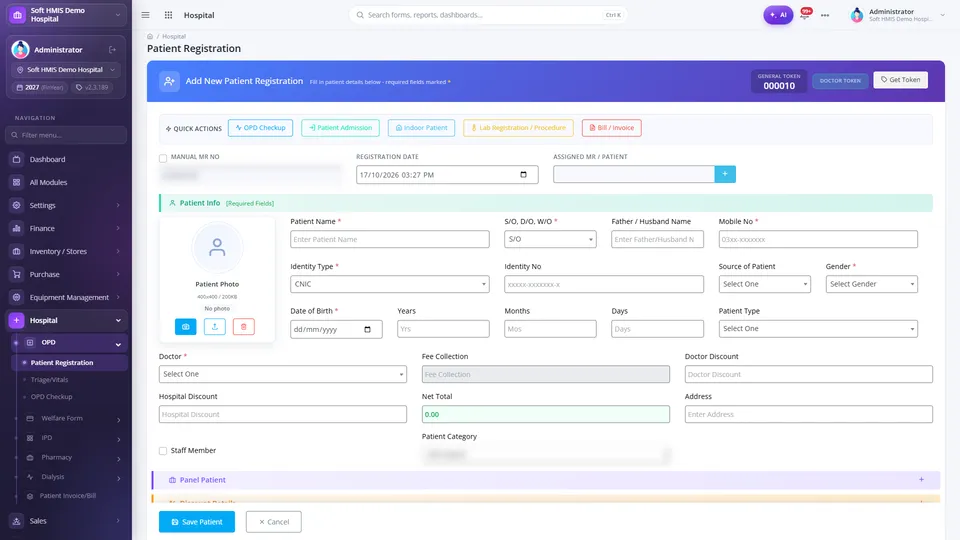Click the top search forms field
Screen dimensions: 960x540
pyautogui.click(x=488, y=15)
